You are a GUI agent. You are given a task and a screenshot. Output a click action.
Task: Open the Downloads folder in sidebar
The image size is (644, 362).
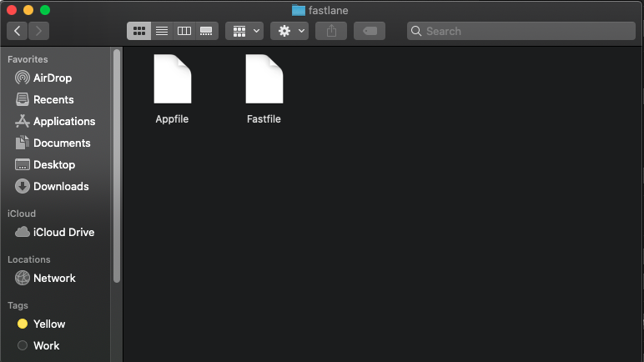[55, 186]
